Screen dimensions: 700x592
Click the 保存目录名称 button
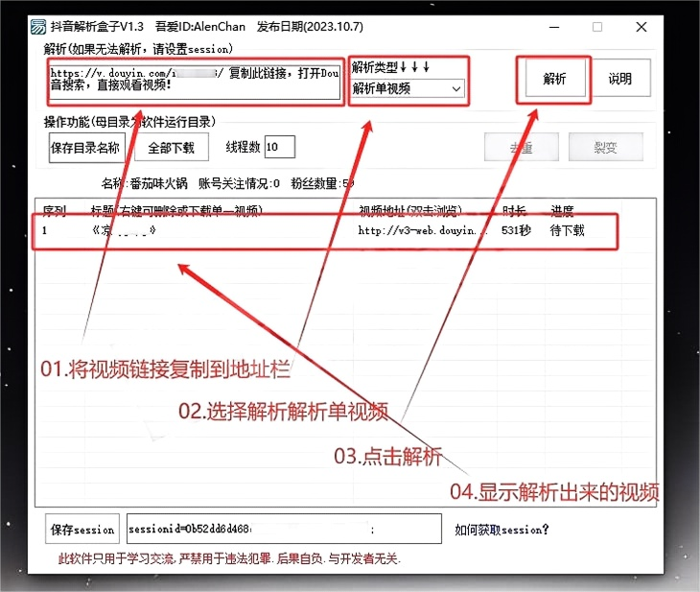85,148
